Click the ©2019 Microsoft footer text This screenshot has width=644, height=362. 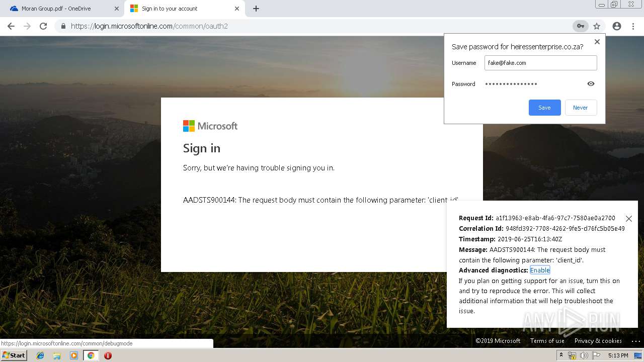point(498,341)
